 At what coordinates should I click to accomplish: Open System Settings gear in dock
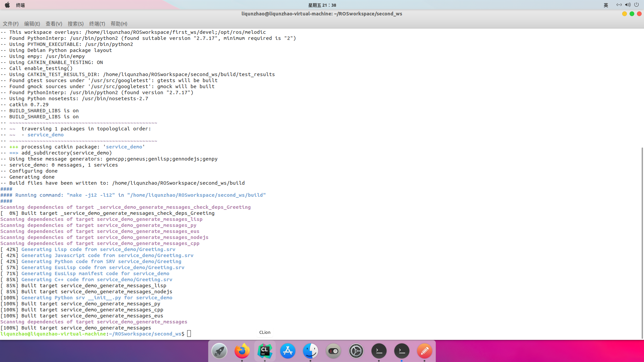tap(356, 351)
